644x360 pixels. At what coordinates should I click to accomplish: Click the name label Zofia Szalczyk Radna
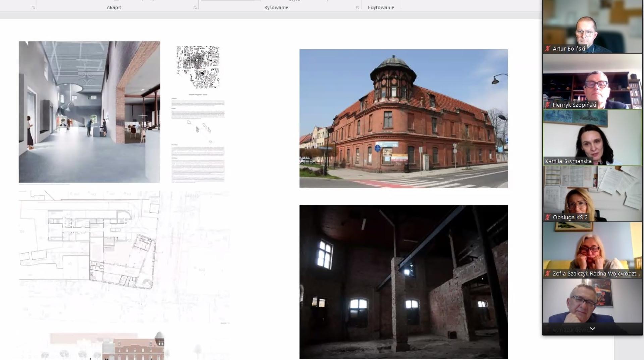coord(596,274)
